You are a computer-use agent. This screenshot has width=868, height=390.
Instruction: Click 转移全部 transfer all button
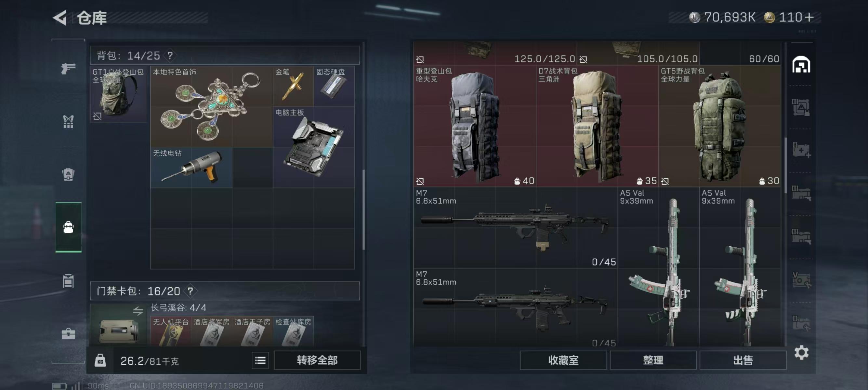tap(317, 360)
